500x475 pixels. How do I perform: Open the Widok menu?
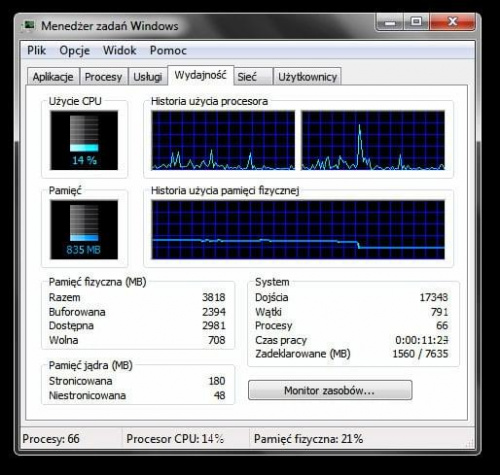119,50
